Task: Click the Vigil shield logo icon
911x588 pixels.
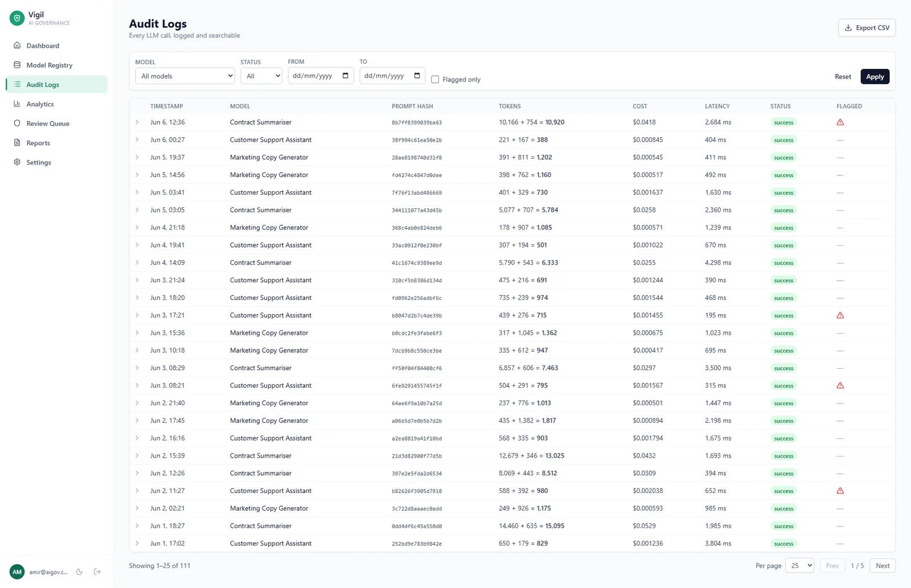Action: pyautogui.click(x=17, y=18)
